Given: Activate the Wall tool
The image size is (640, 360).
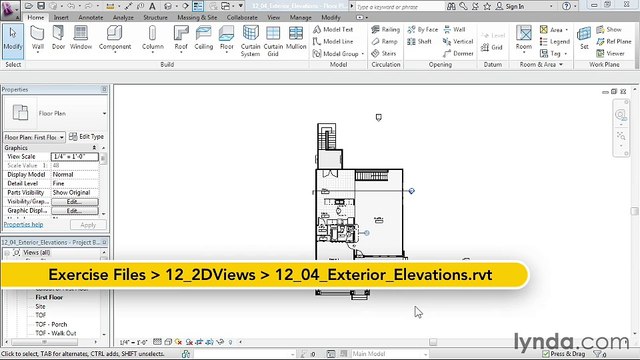Looking at the screenshot, I should pos(38,39).
